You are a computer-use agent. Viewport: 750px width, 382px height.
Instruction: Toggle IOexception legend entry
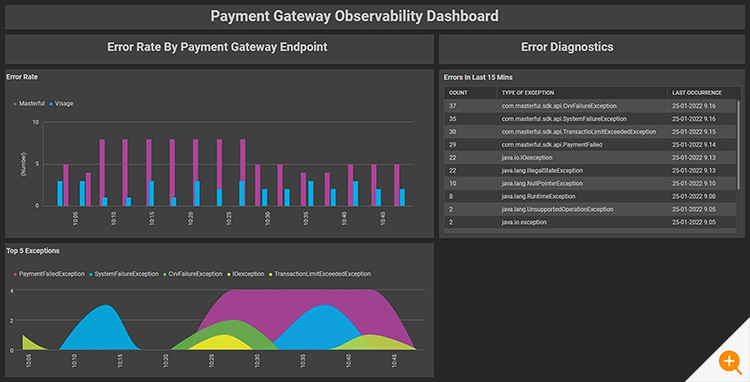tap(245, 274)
